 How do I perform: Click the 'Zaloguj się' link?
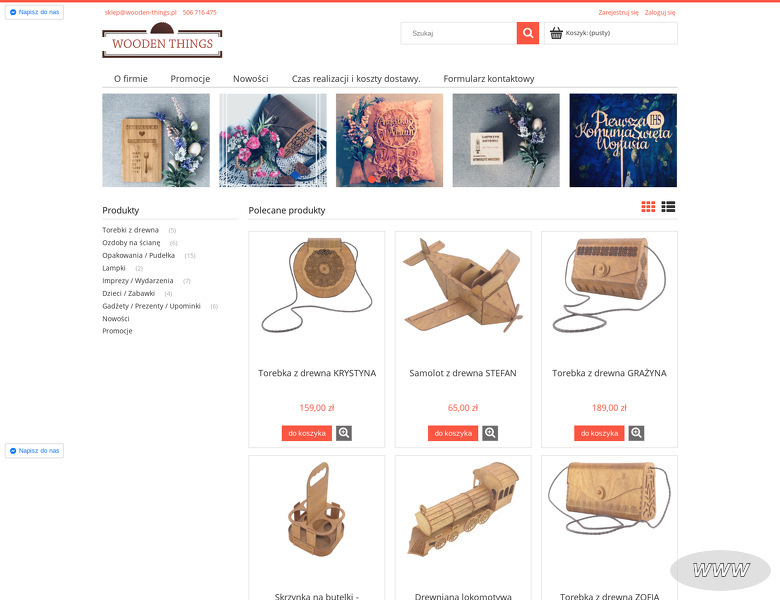(660, 12)
